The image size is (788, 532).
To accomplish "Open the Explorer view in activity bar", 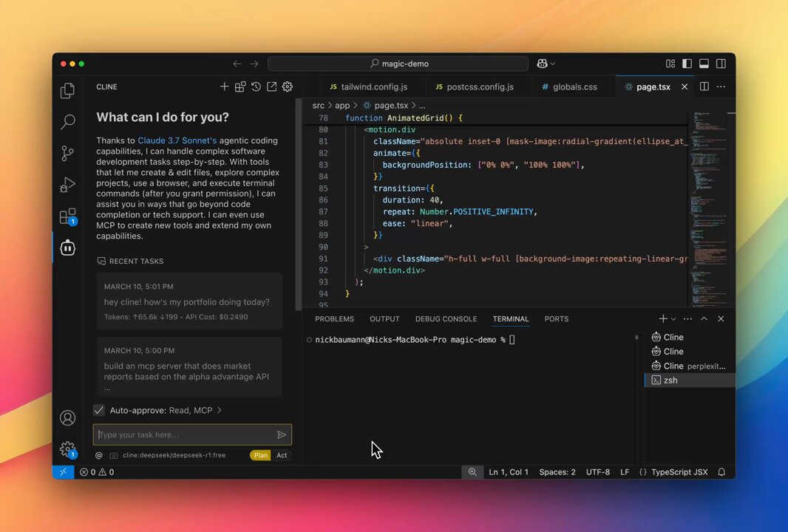I will pyautogui.click(x=67, y=90).
